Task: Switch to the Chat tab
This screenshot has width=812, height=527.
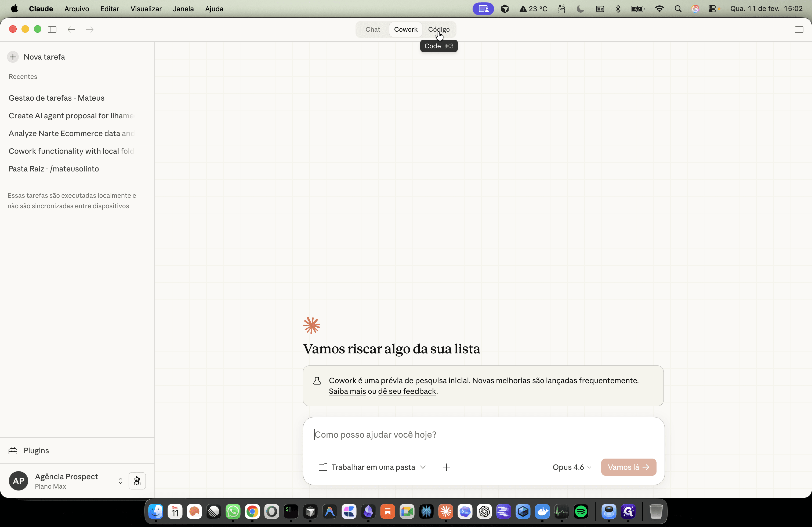Action: (372, 29)
